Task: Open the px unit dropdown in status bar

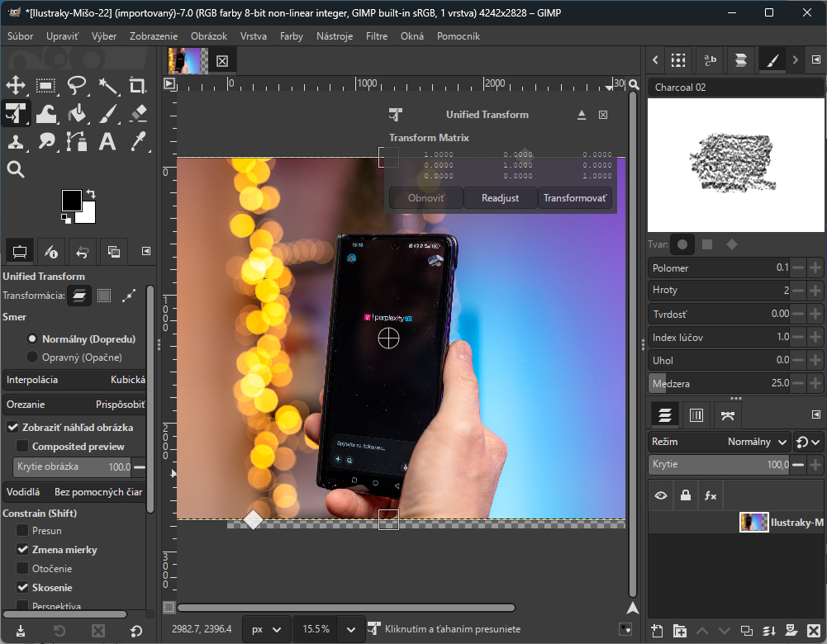Action: 266,629
